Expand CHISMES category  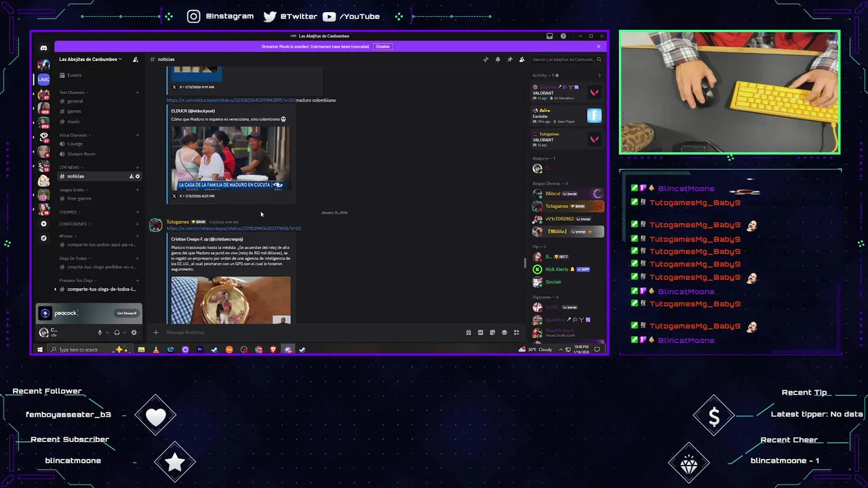point(71,212)
